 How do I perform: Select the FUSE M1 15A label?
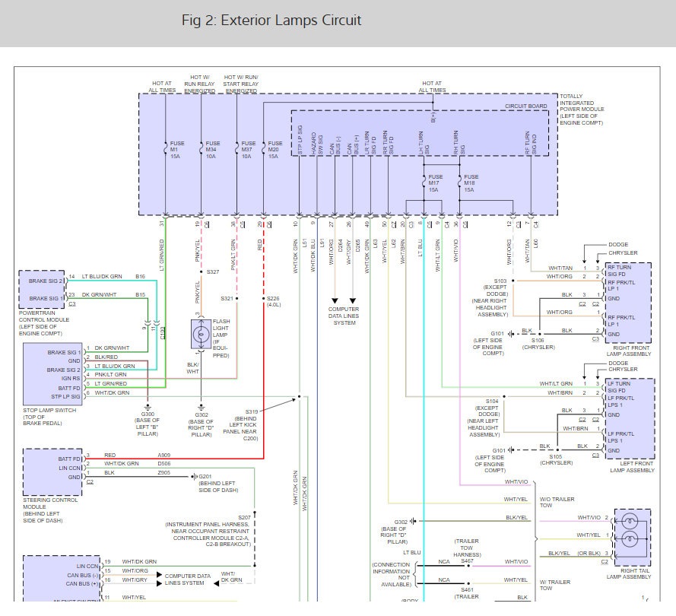coord(176,150)
